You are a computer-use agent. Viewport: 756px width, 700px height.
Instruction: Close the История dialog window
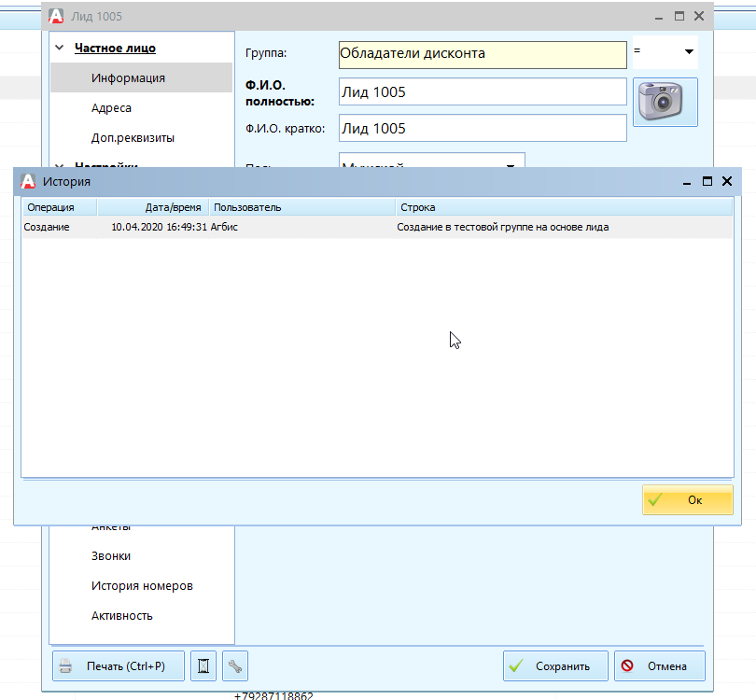coord(727,181)
